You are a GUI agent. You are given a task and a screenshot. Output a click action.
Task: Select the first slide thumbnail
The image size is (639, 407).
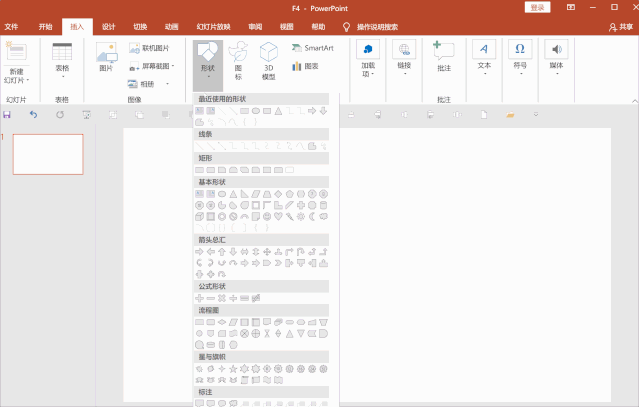tap(48, 154)
